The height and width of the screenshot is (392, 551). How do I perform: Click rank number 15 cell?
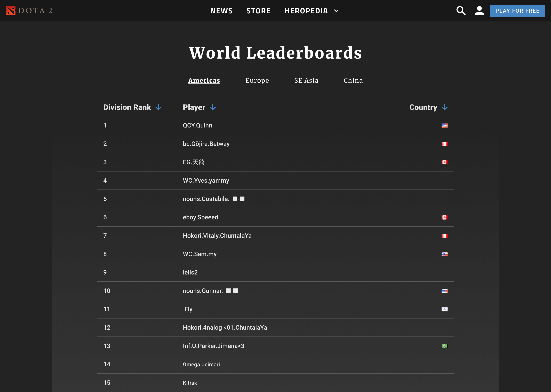coord(107,383)
